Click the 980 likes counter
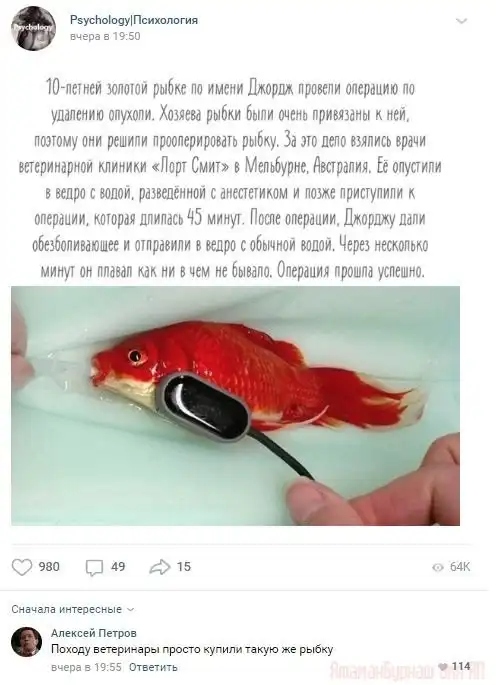The width and height of the screenshot is (496, 685). [x=49, y=567]
